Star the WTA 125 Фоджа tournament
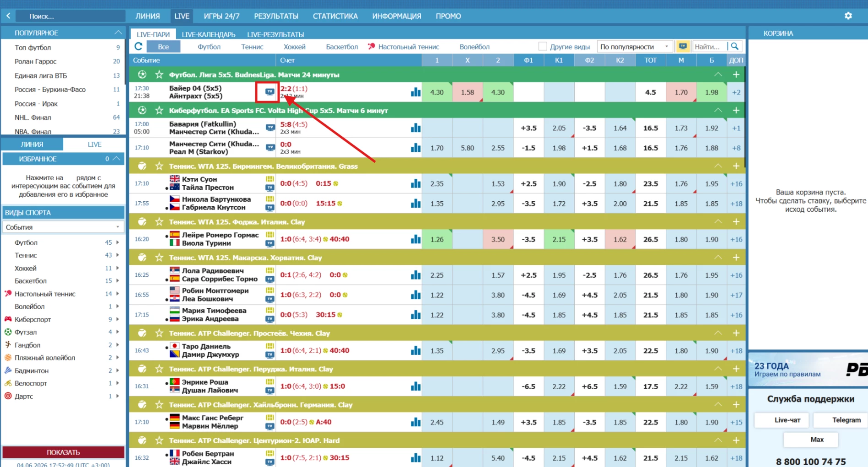This screenshot has width=868, height=467. point(159,222)
